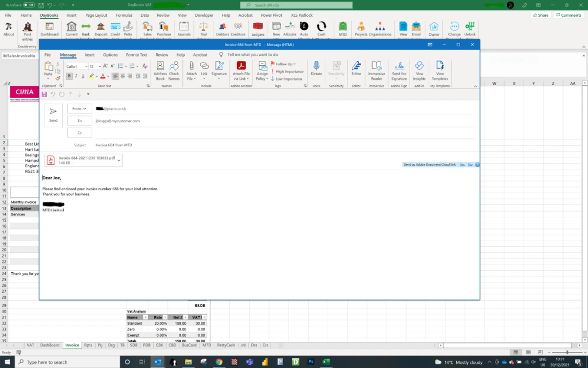Click View Templates icon
The width and height of the screenshot is (588, 368).
[440, 70]
